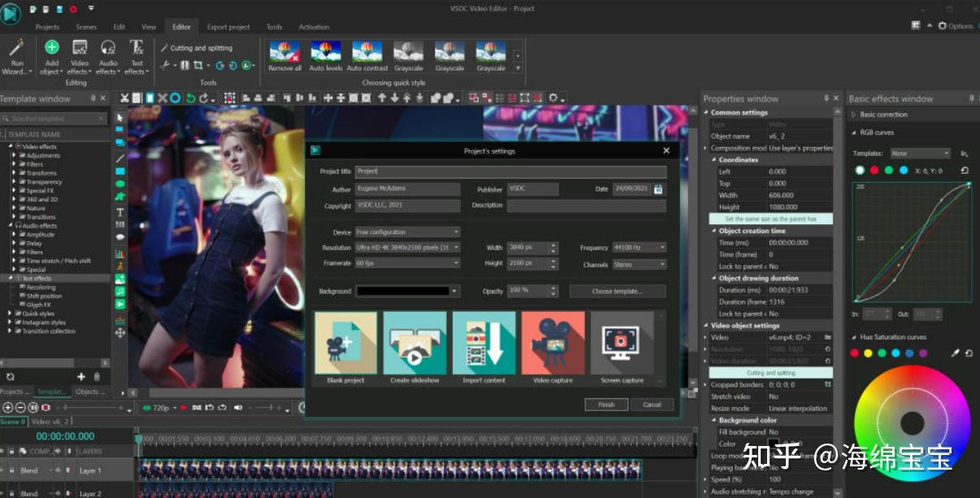Open the RGB curves Templates dropdown
This screenshot has height=498, width=980.
tap(920, 153)
